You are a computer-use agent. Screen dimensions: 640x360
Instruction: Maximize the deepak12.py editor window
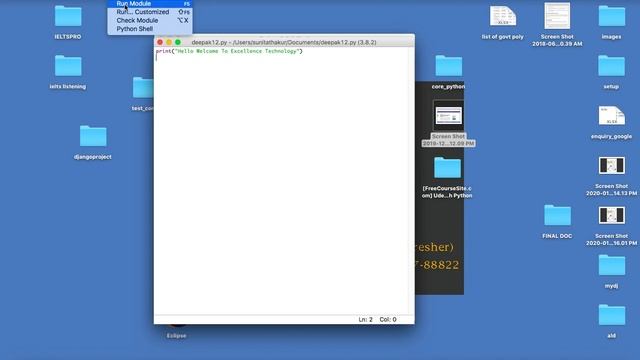pos(178,42)
